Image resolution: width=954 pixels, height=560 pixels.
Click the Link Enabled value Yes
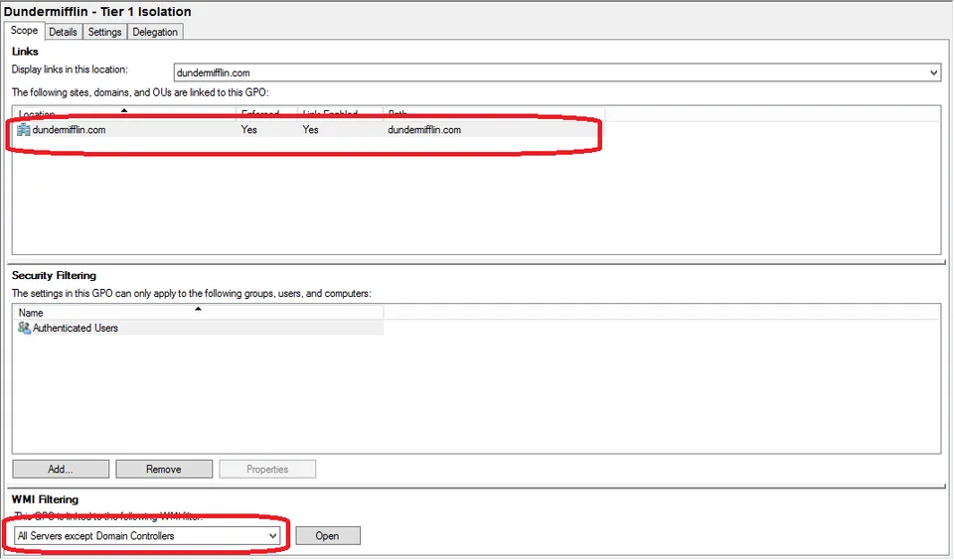point(310,129)
